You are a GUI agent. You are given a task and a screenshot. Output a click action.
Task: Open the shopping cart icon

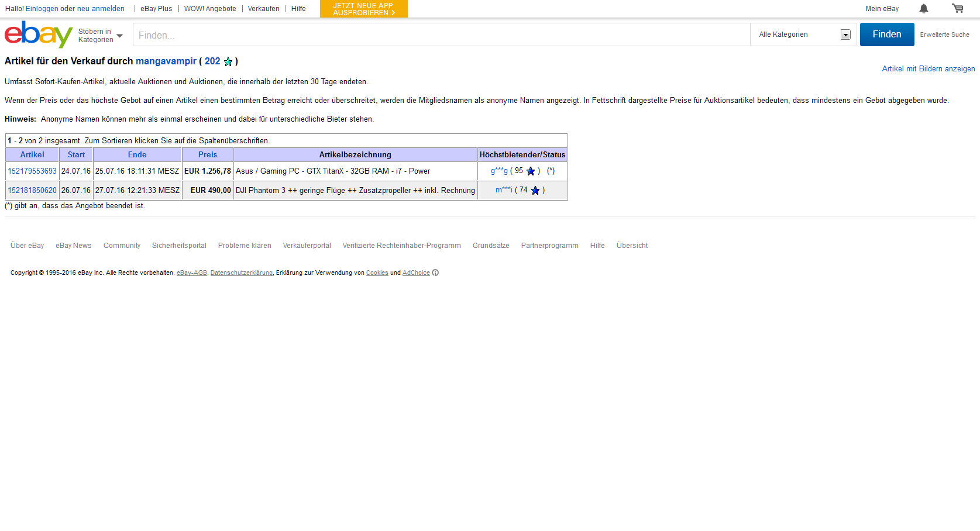(957, 8)
